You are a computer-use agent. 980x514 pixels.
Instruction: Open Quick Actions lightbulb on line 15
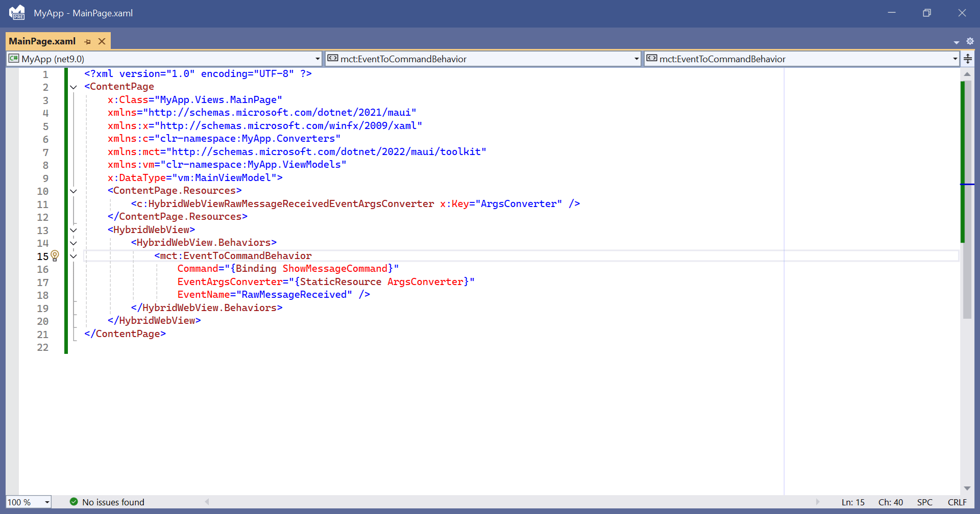[x=55, y=255]
